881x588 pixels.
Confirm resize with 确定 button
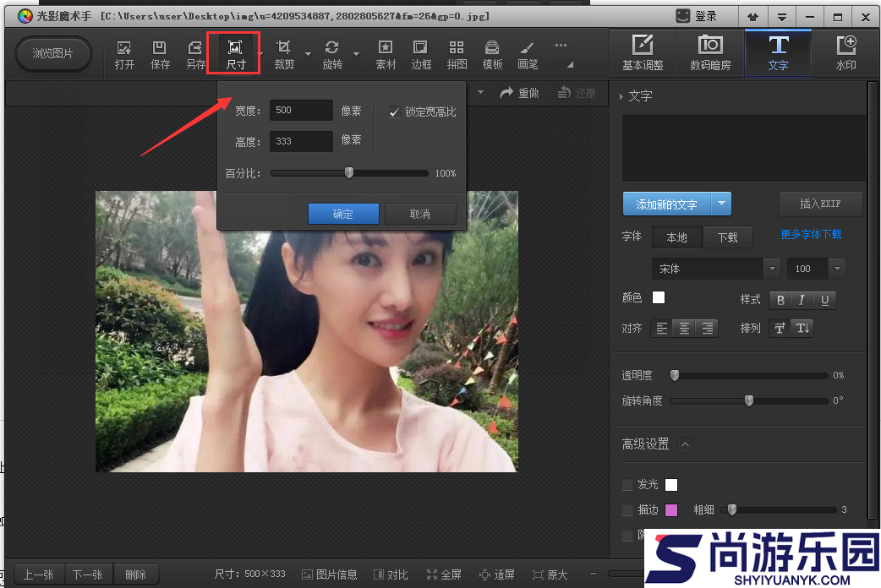click(343, 214)
